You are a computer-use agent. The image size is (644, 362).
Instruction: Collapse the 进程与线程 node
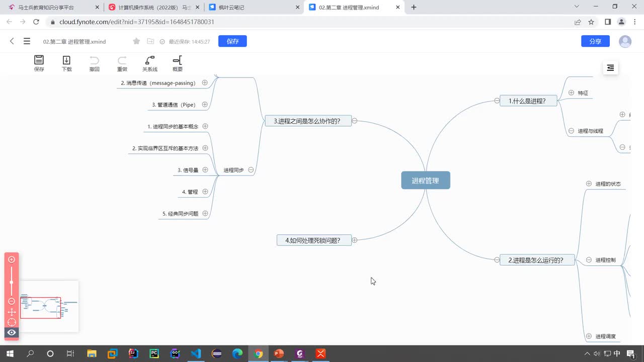[571, 131]
